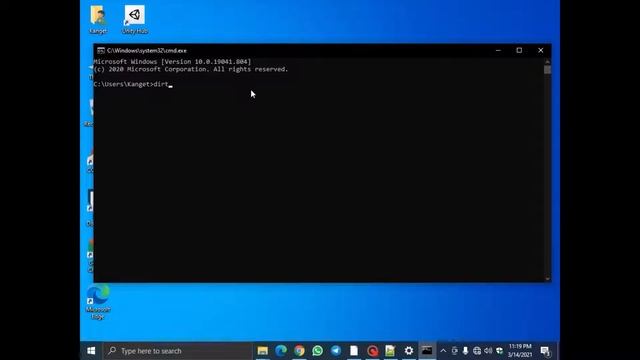Open the Microsoft Edge desktop shortcut
Viewport: 640px width, 360px height.
point(98,302)
